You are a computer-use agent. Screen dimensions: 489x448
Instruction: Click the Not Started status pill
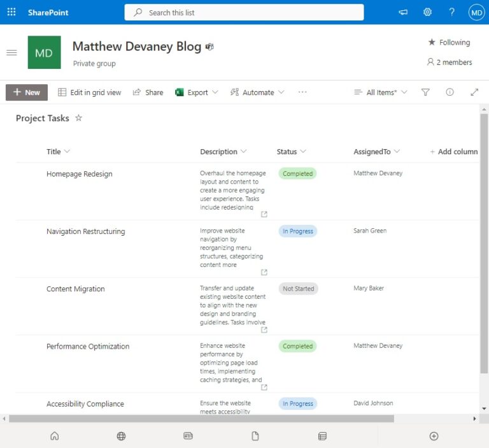pyautogui.click(x=298, y=289)
